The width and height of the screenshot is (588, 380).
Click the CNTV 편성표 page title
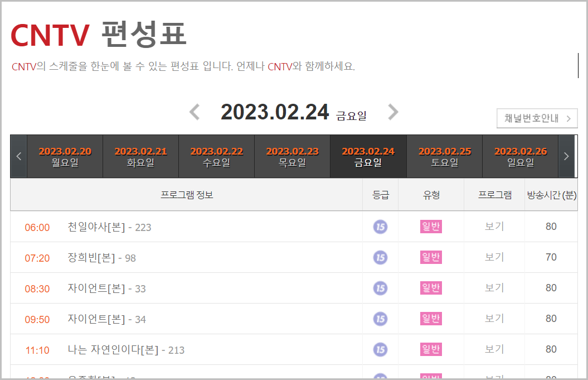click(x=99, y=35)
